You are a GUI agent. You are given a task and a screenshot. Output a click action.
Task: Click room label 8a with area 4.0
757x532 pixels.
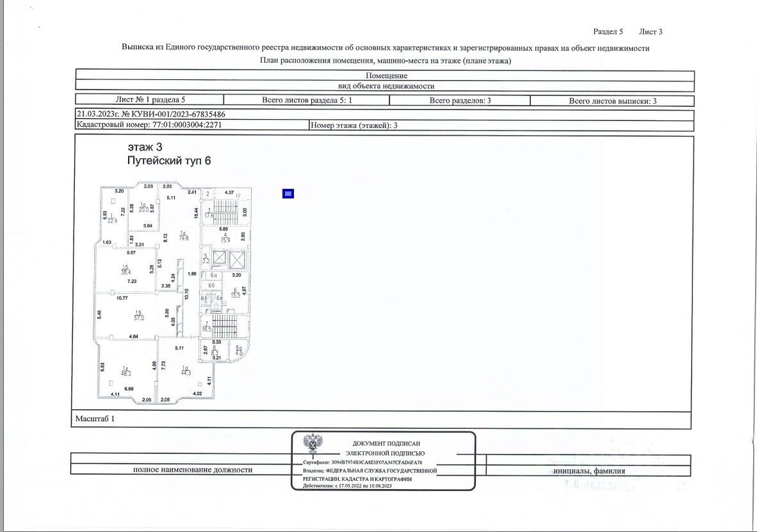point(238,351)
